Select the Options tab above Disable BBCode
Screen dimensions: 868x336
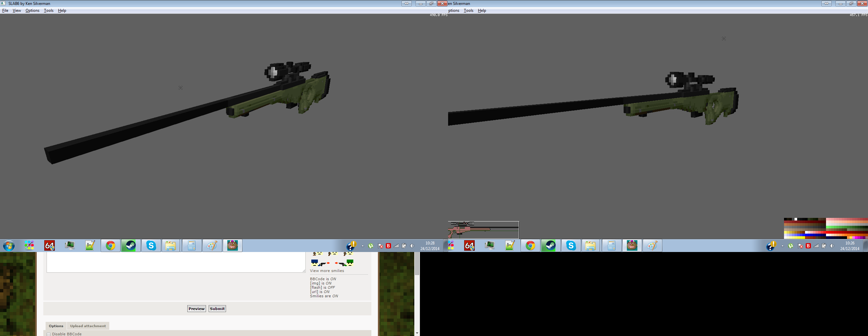point(55,326)
